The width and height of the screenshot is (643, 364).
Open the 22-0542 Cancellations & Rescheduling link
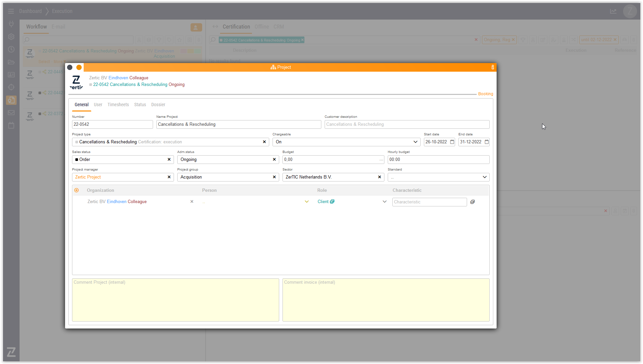pos(130,85)
